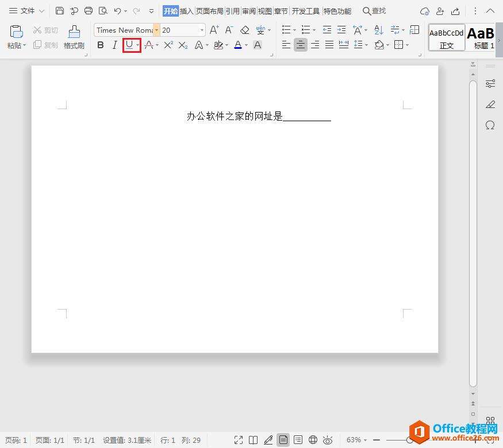Switch to 插入 tab
503x448 pixels.
pos(187,11)
